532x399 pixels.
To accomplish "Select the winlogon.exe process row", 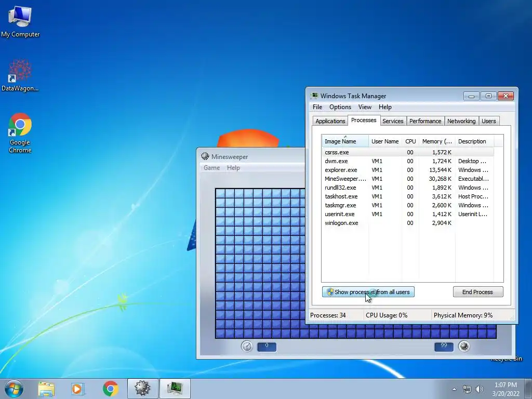I will (x=408, y=223).
